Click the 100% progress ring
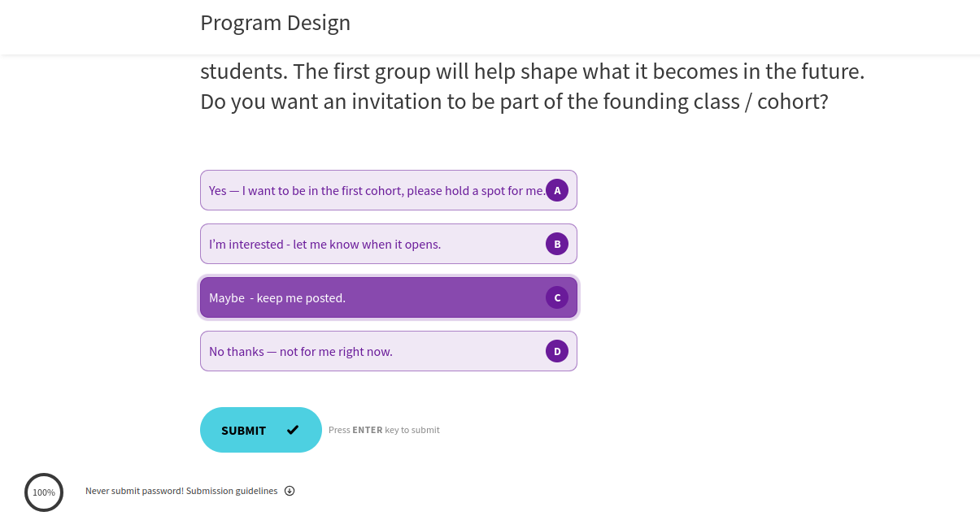 pyautogui.click(x=44, y=492)
